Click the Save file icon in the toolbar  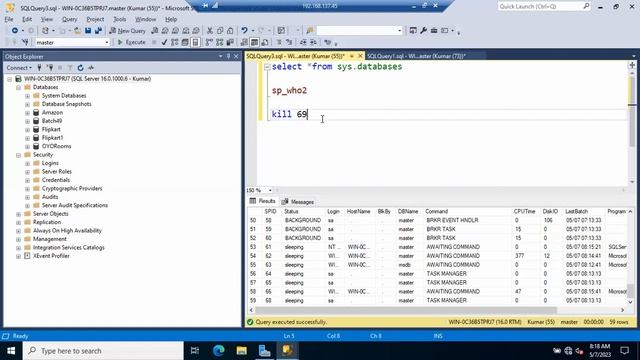88,31
